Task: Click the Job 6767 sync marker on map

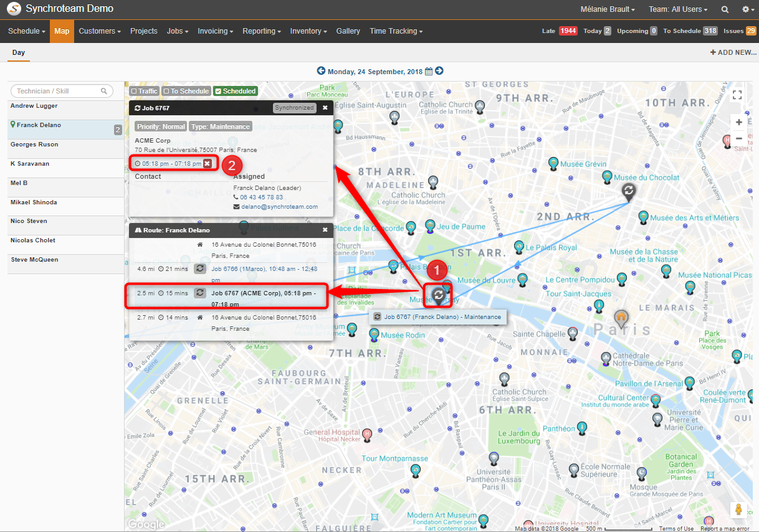Action: point(439,295)
